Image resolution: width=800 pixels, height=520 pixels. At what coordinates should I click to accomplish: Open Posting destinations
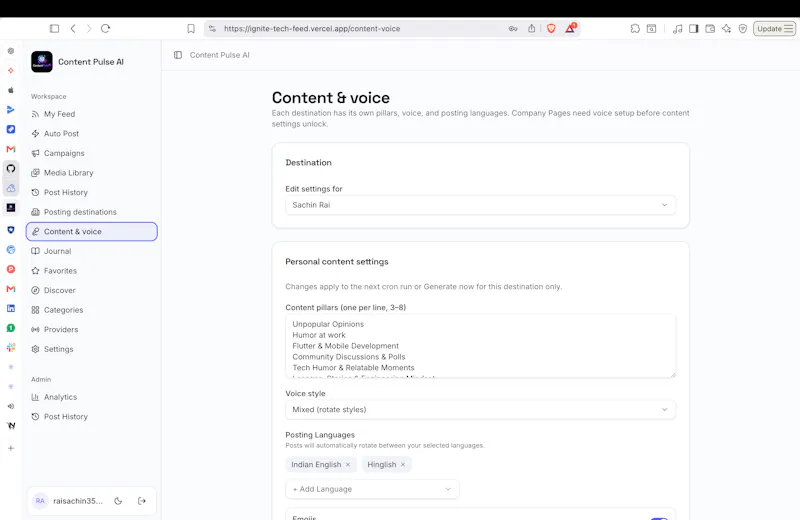[92, 212]
